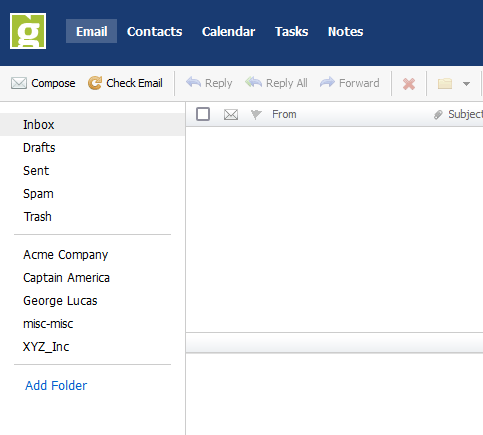
Task: Go to the Tasks tab
Action: 291,31
